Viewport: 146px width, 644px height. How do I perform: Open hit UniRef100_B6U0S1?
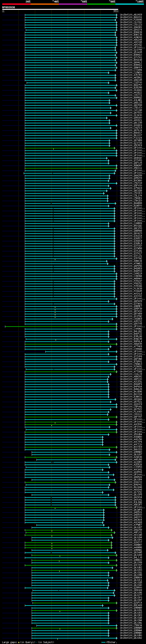coord(131,17)
